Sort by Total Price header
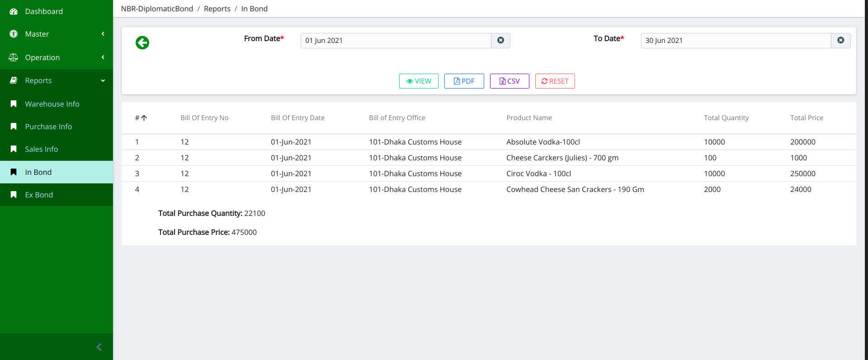The width and height of the screenshot is (868, 360). coord(807,118)
